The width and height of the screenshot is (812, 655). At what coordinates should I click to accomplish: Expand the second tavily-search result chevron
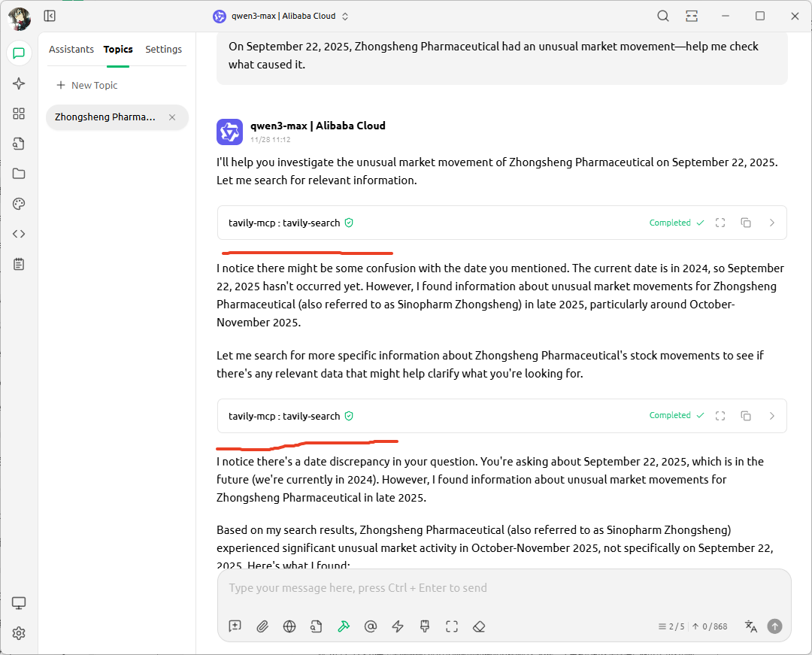(771, 415)
